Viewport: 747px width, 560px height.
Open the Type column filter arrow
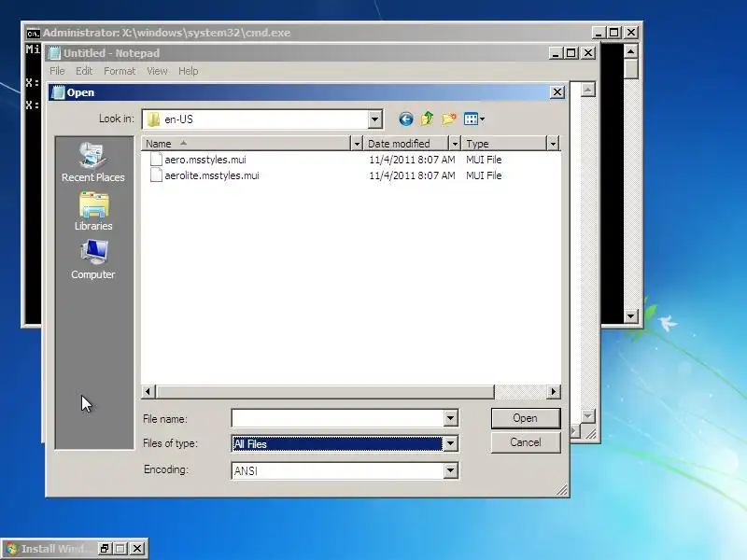553,144
